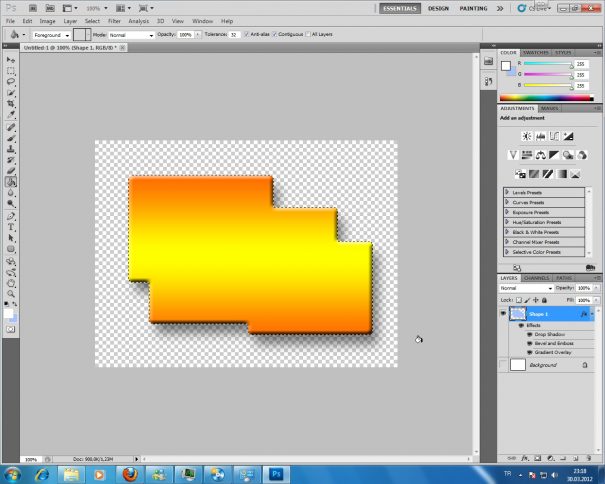Expand the Curves Presets list
This screenshot has height=484, width=605.
pos(507,202)
